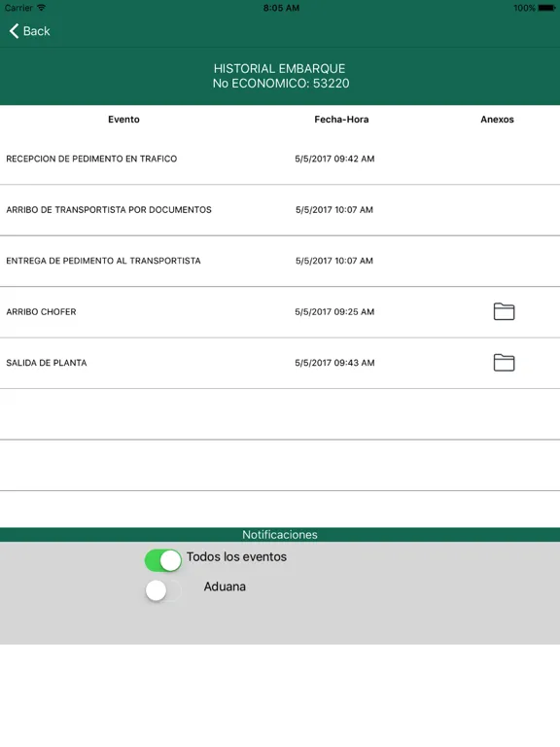This screenshot has width=560, height=747.
Task: Tap the No ECONOMICO: 53220 label
Action: click(281, 84)
